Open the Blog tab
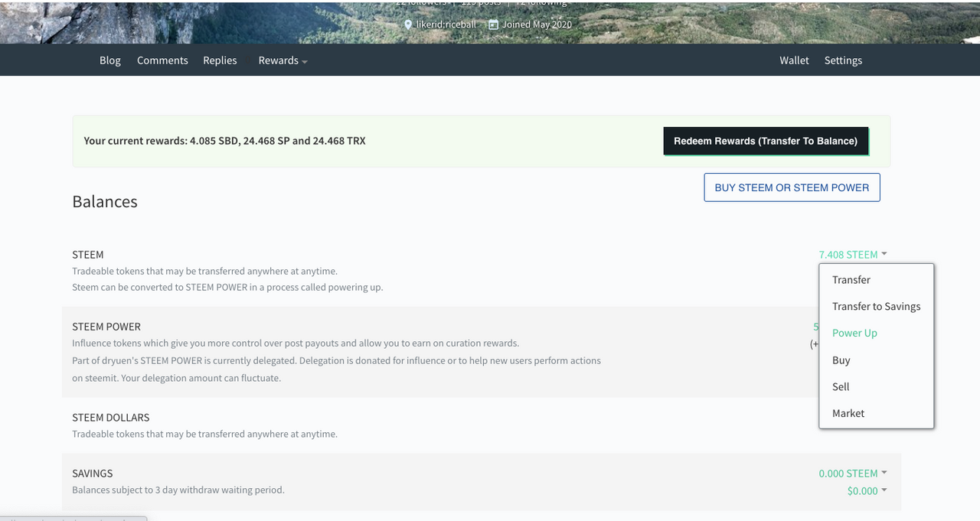The image size is (980, 521). click(x=110, y=60)
